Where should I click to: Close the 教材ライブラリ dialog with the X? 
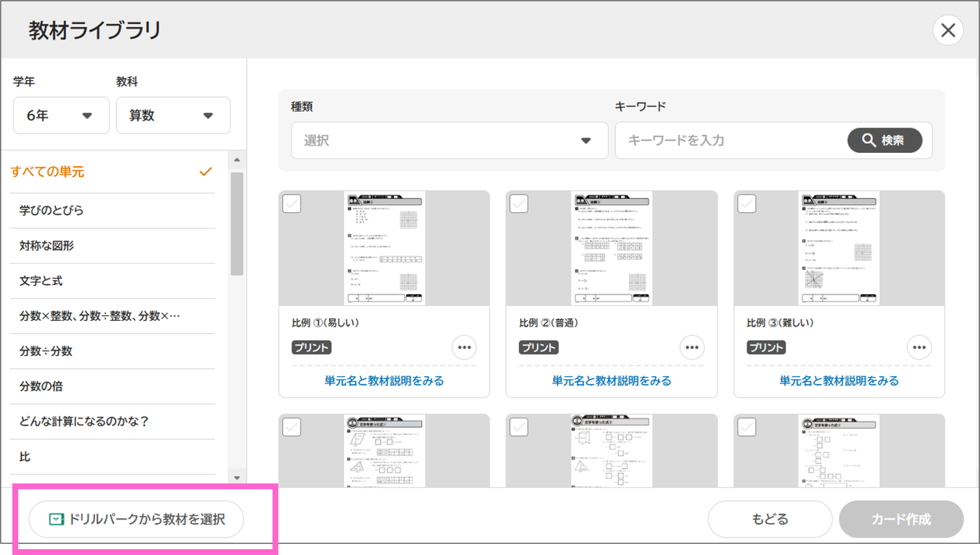[x=947, y=30]
